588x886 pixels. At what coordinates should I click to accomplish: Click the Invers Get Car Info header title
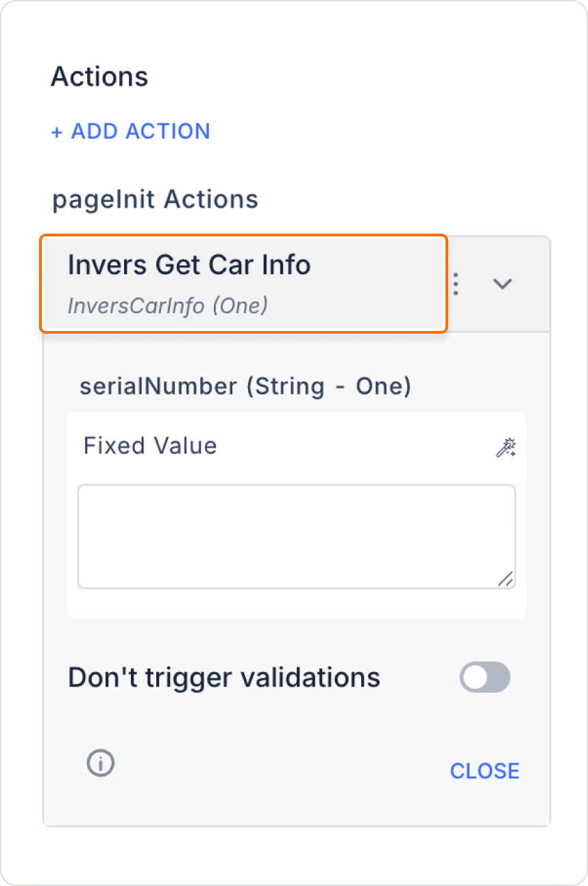coord(189,264)
